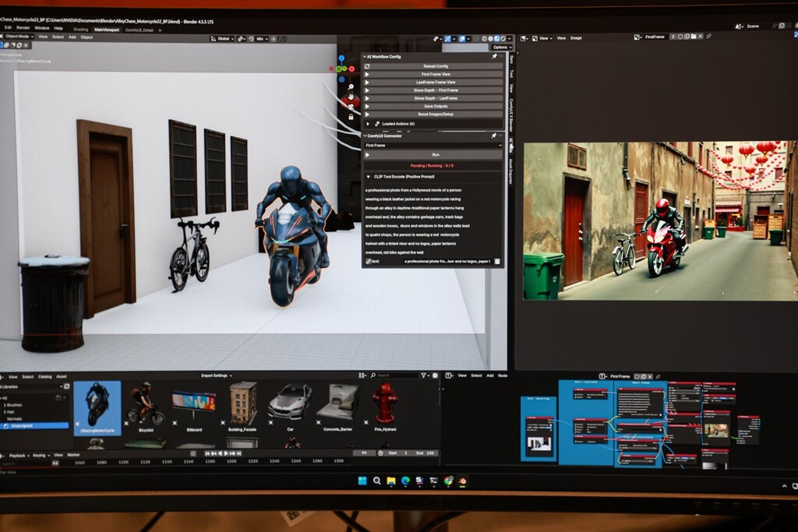The height and width of the screenshot is (532, 798).
Task: Collapse CLIP Text Encode prompt section
Action: (369, 177)
